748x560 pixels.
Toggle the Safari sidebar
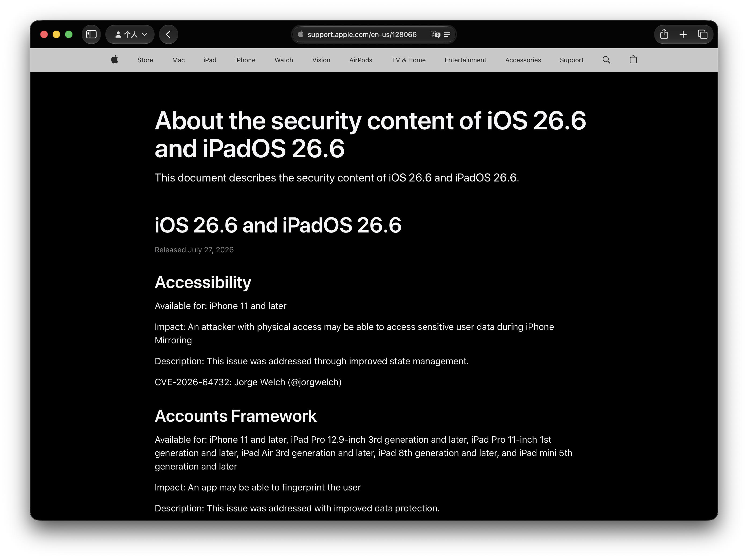(x=91, y=34)
